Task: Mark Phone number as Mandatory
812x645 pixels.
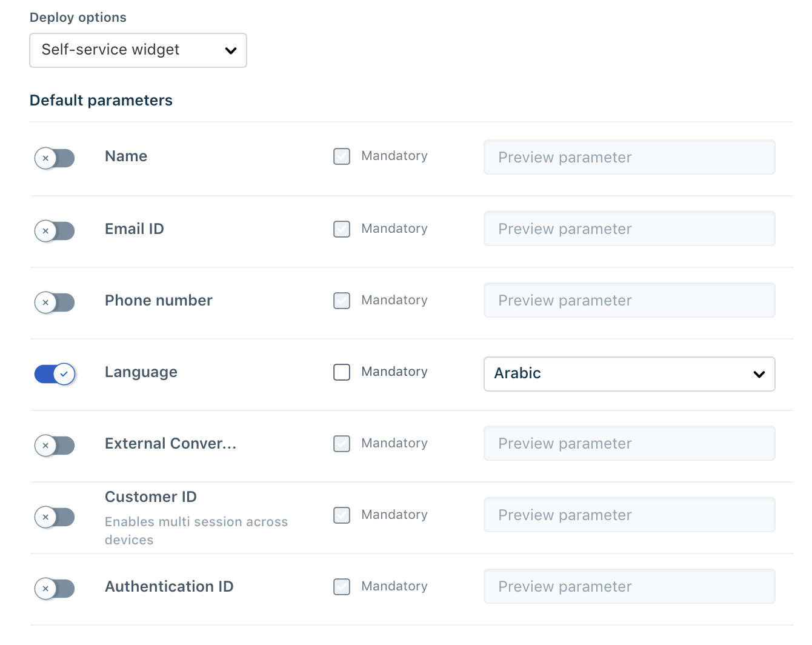Action: point(342,301)
